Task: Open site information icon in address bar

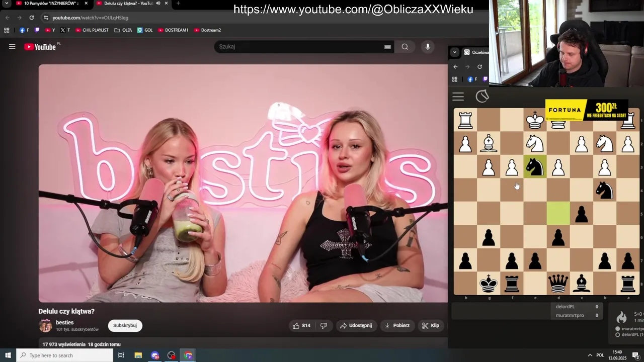Action: click(46, 18)
